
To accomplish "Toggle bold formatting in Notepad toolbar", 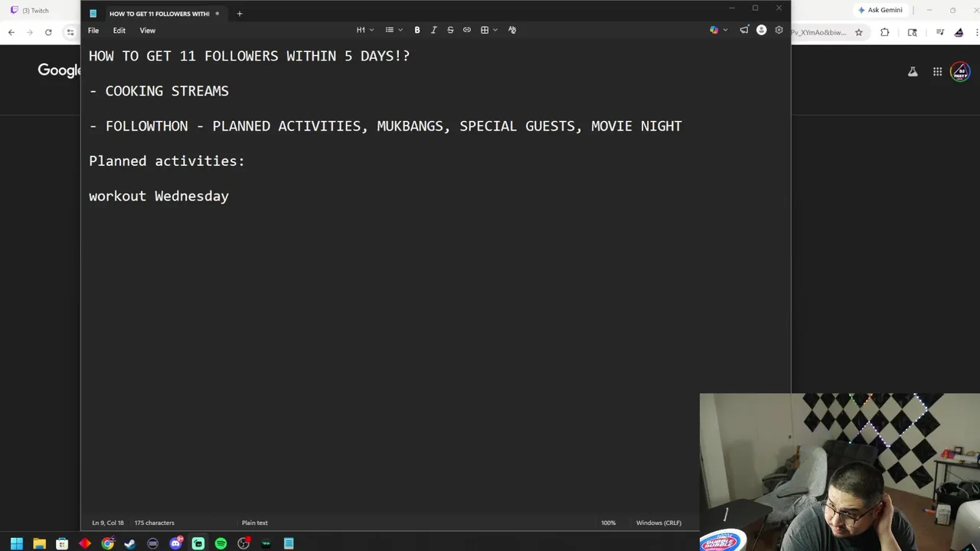I will coord(417,30).
